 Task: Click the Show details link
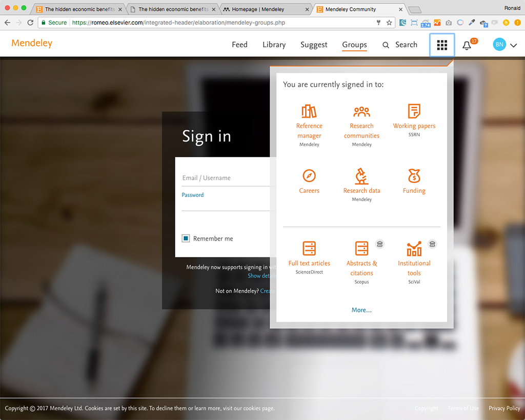click(262, 276)
